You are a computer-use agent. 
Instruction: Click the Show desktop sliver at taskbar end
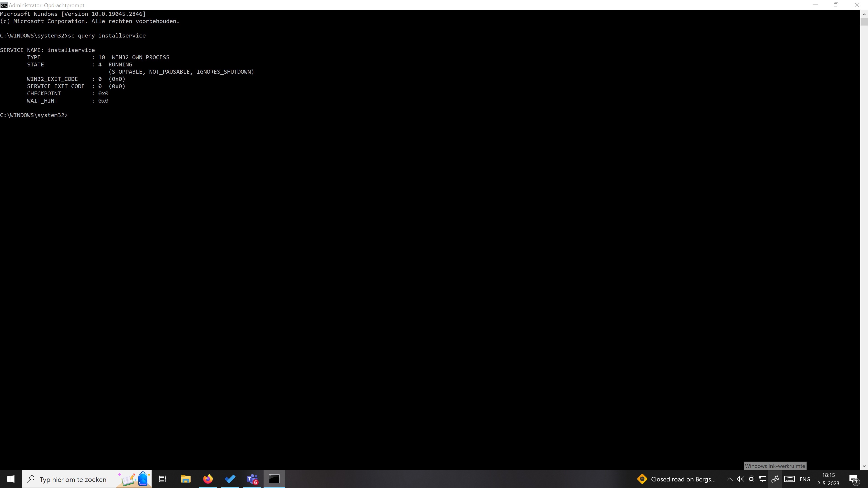pos(867,479)
